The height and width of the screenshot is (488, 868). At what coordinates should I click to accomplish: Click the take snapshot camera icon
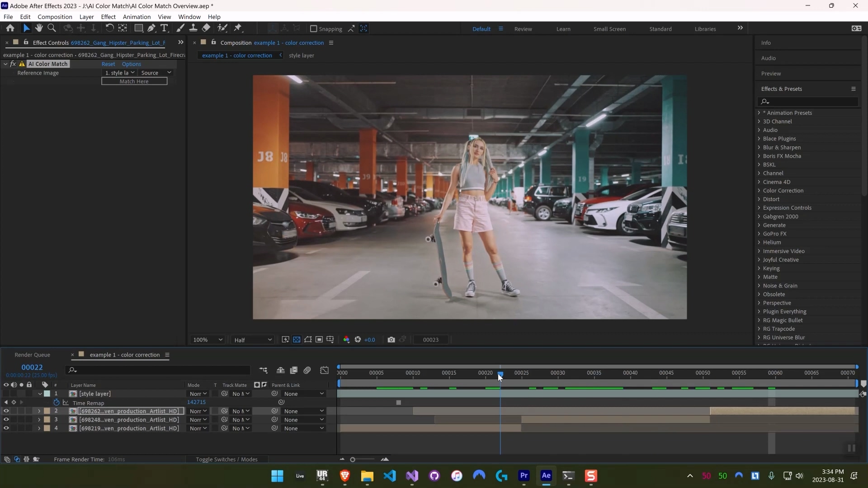(391, 340)
